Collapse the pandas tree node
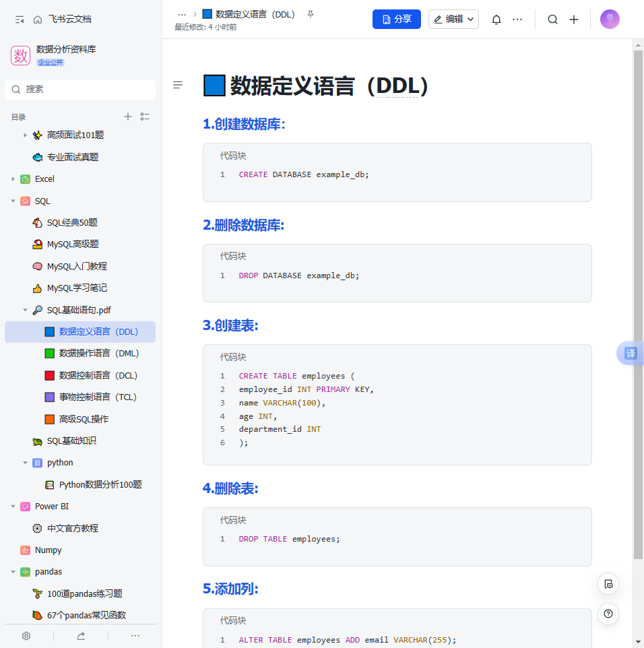This screenshot has width=644, height=648. tap(13, 572)
